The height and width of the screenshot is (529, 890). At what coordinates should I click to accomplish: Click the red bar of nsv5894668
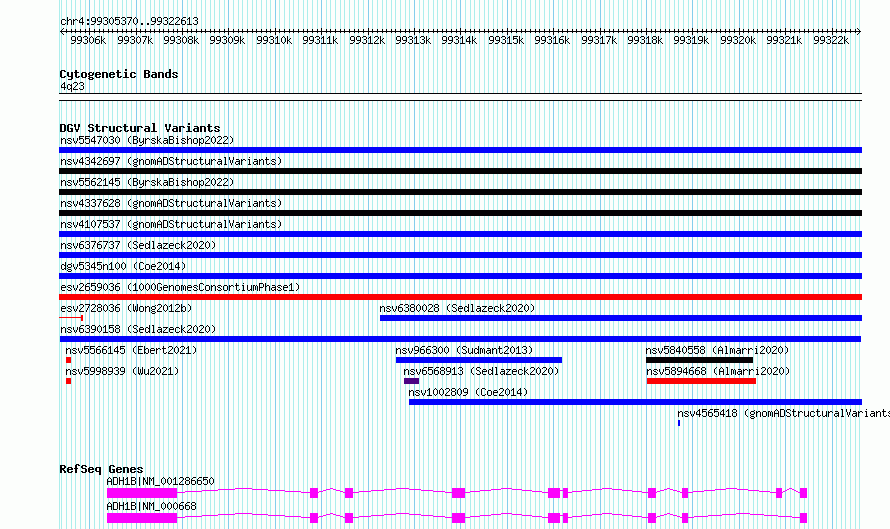click(702, 381)
